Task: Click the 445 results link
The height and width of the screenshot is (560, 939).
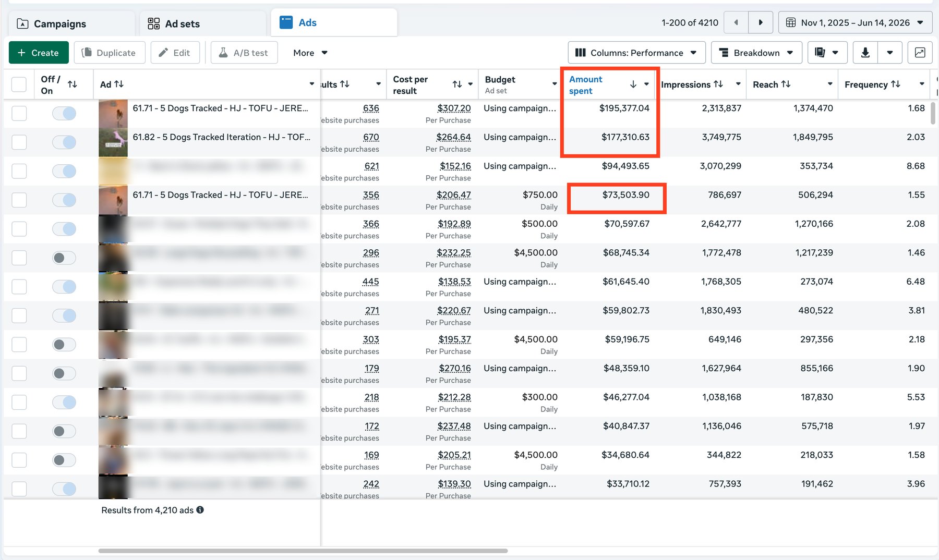Action: pos(371,282)
